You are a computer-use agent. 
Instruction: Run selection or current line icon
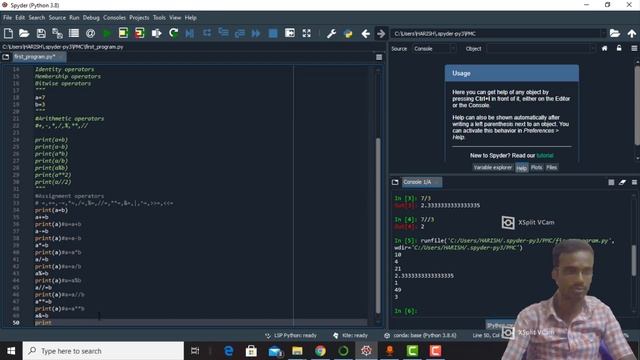156,33
